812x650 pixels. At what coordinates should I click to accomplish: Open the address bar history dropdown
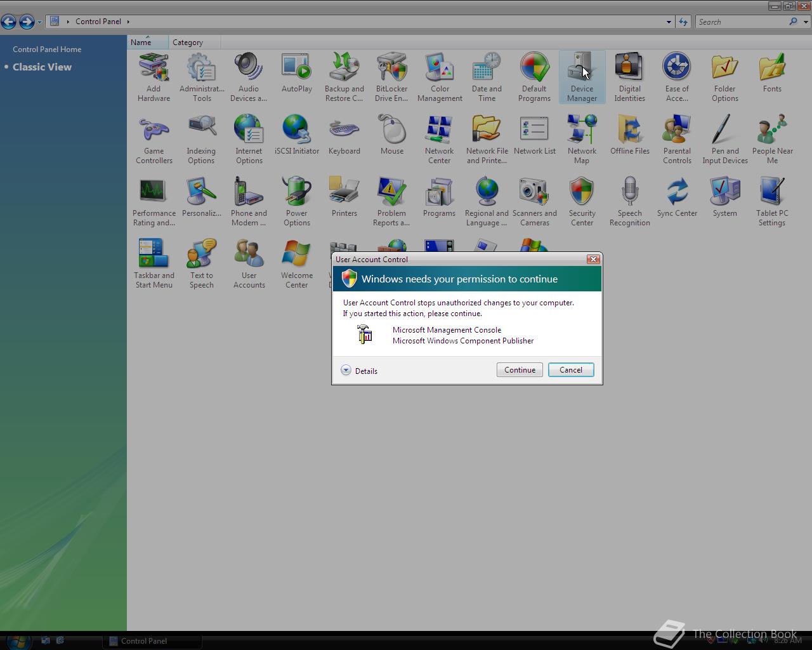click(669, 22)
